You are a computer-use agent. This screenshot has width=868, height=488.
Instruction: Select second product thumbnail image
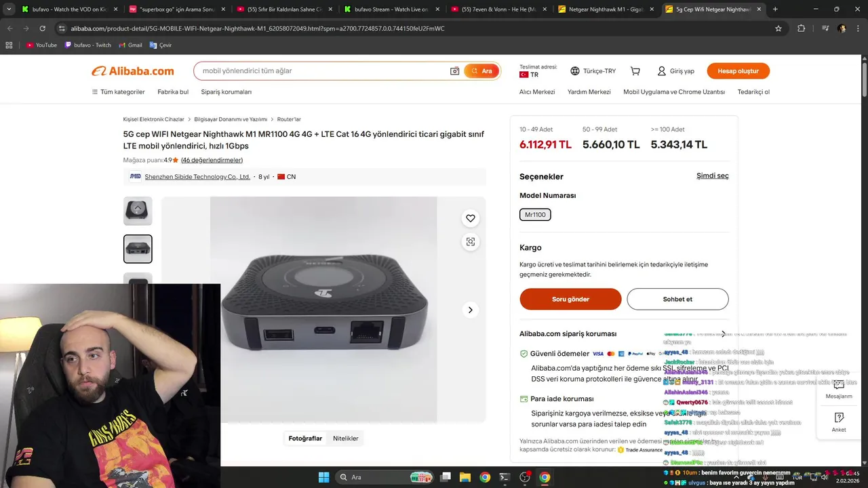point(138,249)
